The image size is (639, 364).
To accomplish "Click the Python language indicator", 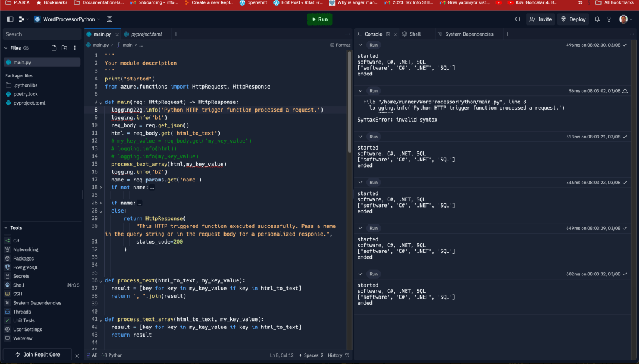I will (x=112, y=355).
